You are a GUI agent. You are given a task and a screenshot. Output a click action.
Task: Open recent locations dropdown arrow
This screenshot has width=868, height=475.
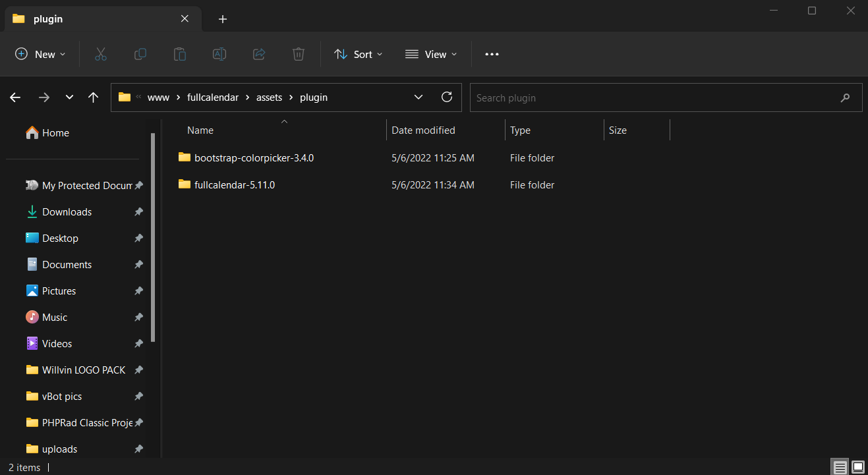[x=69, y=98]
